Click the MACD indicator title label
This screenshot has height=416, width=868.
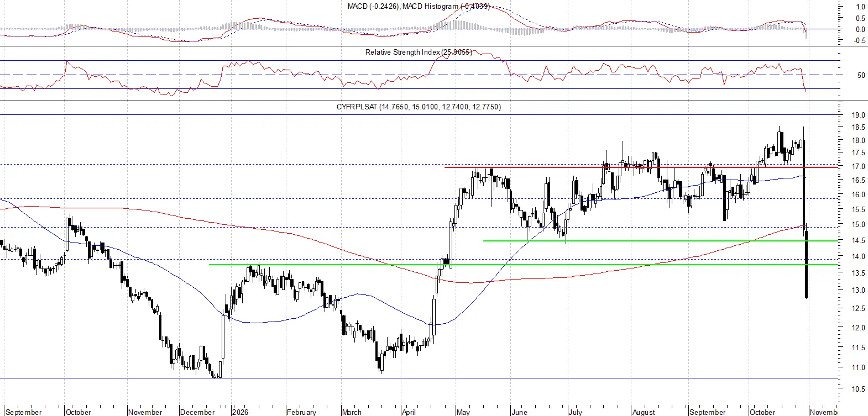tap(419, 6)
